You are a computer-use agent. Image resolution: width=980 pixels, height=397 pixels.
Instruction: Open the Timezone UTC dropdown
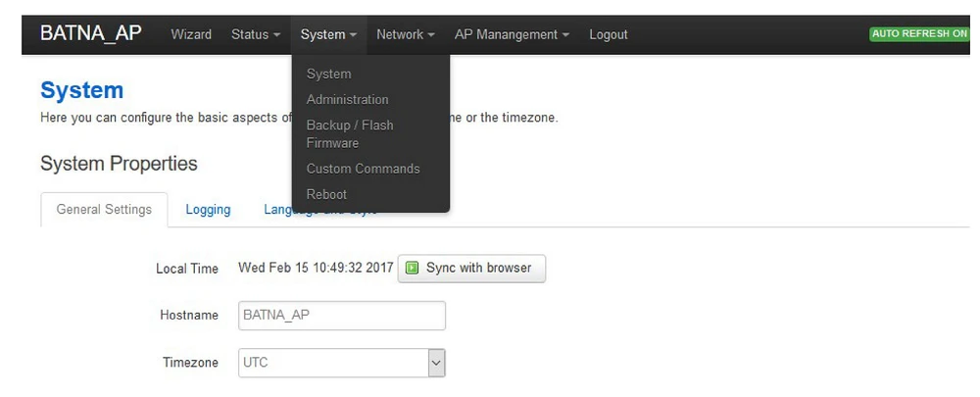342,363
